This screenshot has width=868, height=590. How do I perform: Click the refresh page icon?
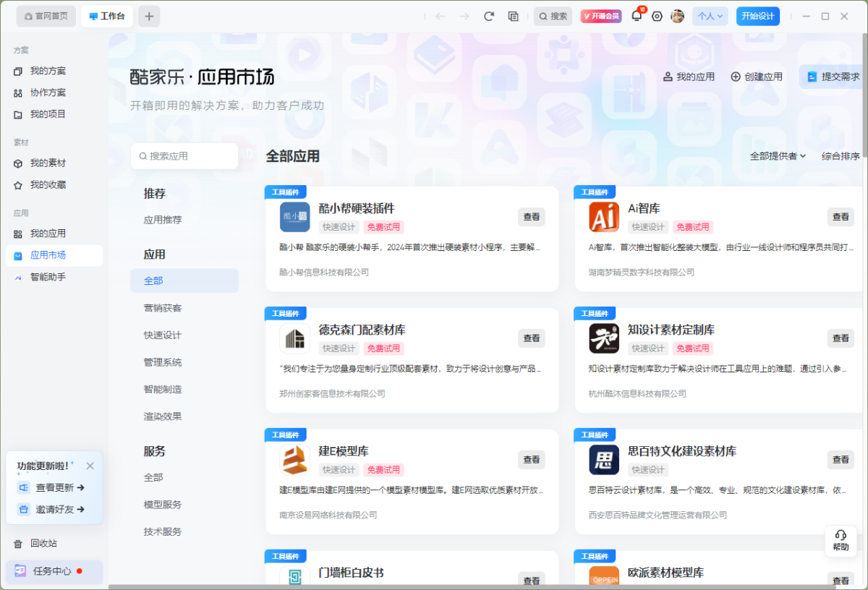[489, 17]
